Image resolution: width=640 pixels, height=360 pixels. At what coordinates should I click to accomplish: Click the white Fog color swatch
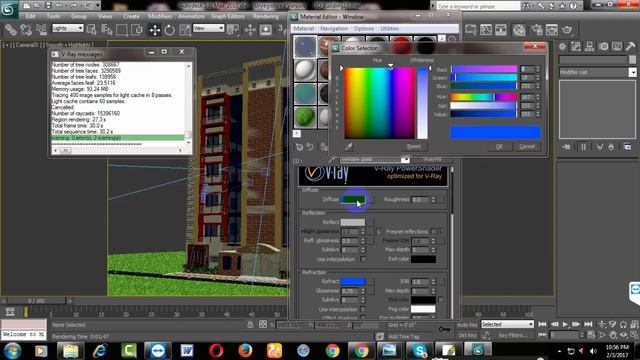[423, 309]
